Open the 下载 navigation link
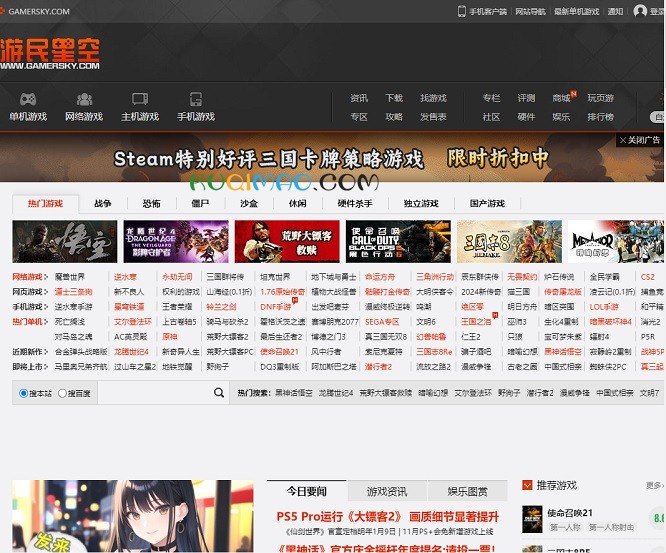The height and width of the screenshot is (553, 666). [x=394, y=98]
